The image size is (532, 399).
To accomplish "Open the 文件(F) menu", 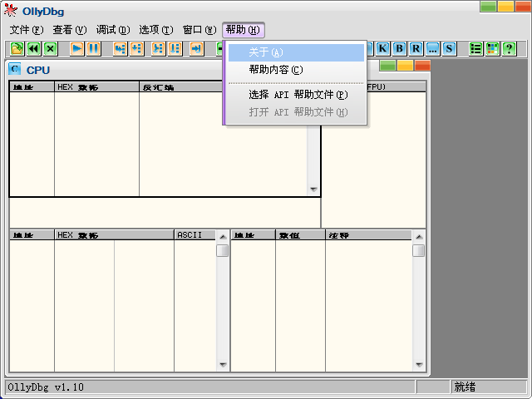I will click(x=27, y=30).
